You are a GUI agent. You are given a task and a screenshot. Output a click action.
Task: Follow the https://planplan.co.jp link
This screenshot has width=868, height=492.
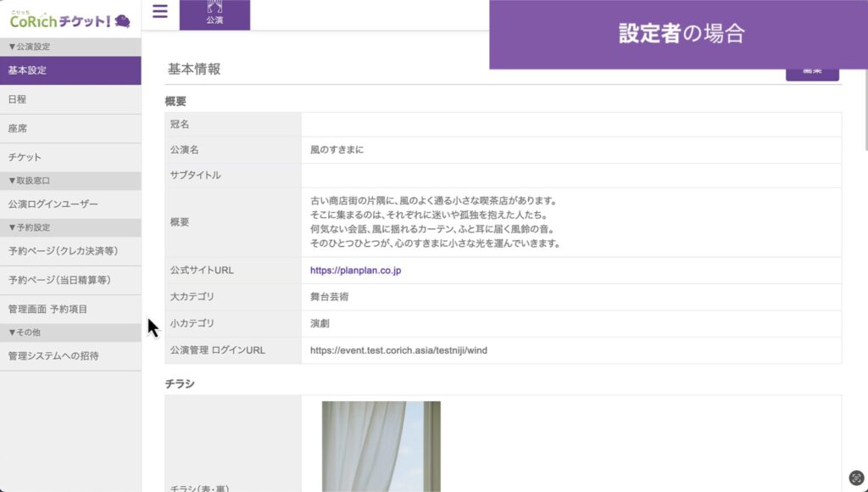pyautogui.click(x=355, y=271)
